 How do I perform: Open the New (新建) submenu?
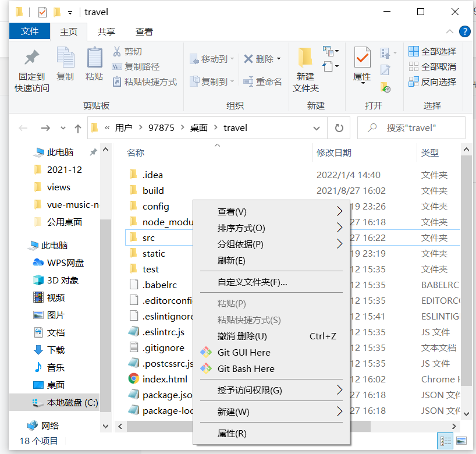[271, 412]
